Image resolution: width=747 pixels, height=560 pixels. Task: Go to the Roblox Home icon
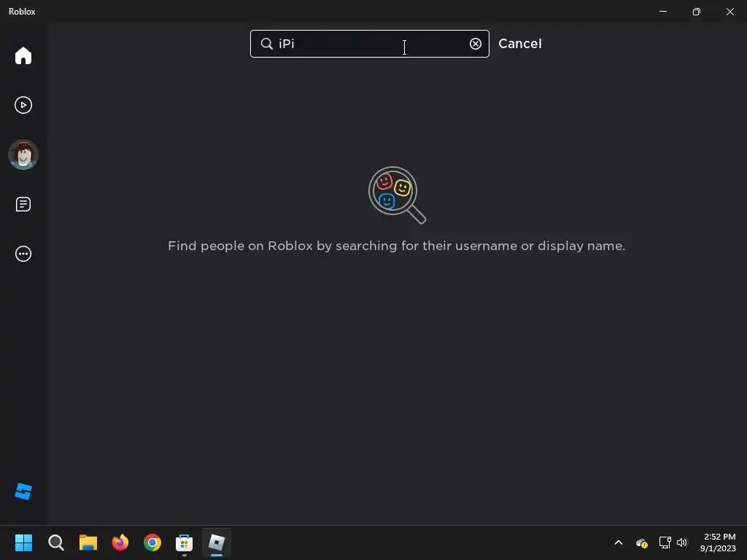(x=23, y=55)
